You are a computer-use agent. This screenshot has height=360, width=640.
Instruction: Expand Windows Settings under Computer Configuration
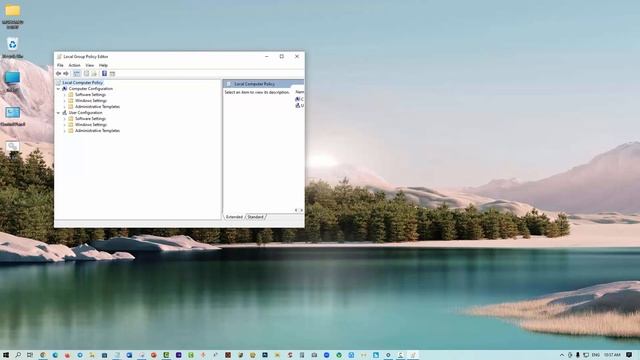64,100
